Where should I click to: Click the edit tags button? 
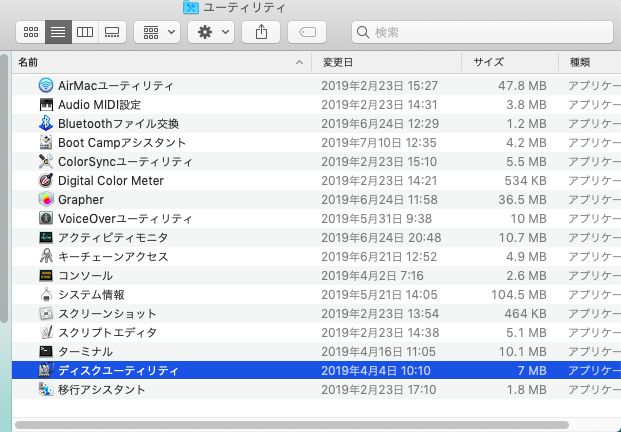click(307, 32)
